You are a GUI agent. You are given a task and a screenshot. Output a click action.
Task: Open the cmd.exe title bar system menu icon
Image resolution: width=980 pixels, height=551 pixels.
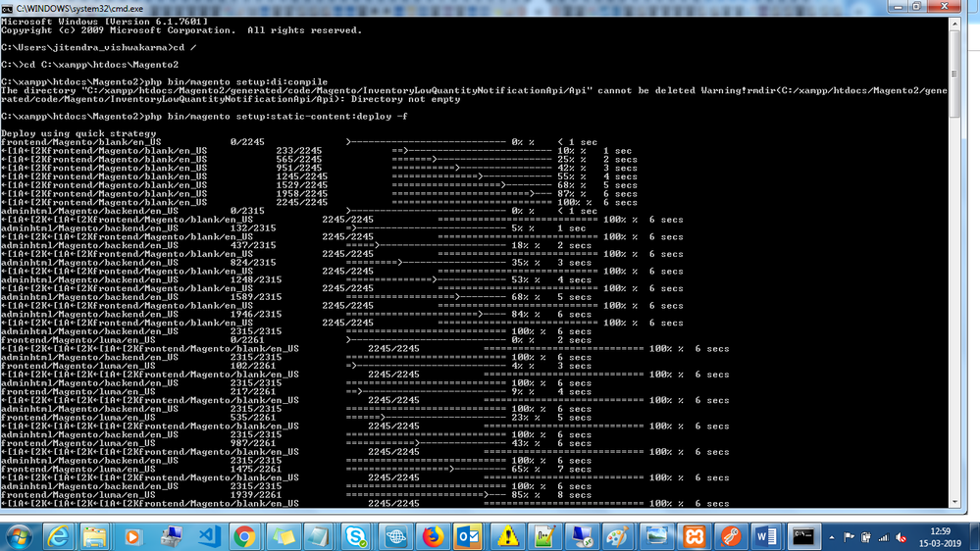pos(7,8)
